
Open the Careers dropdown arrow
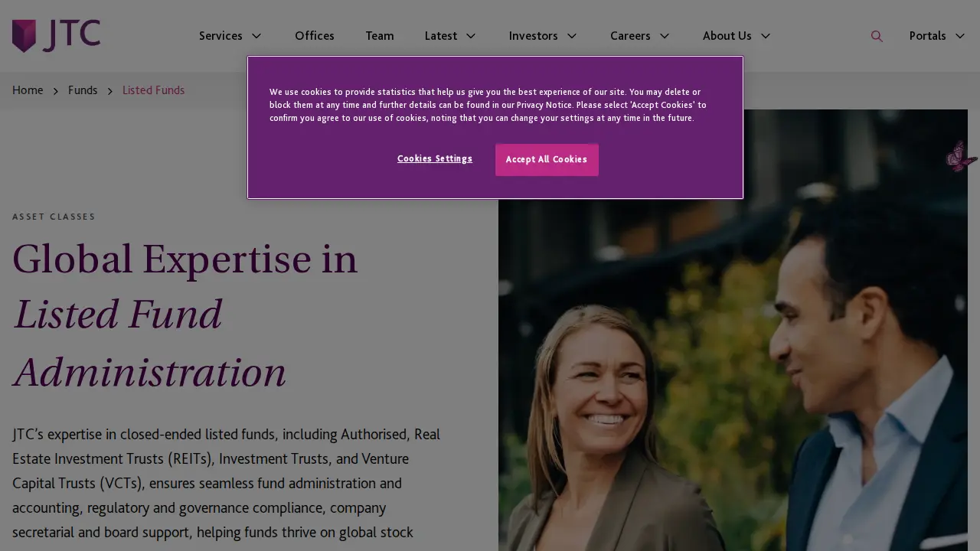tap(665, 36)
